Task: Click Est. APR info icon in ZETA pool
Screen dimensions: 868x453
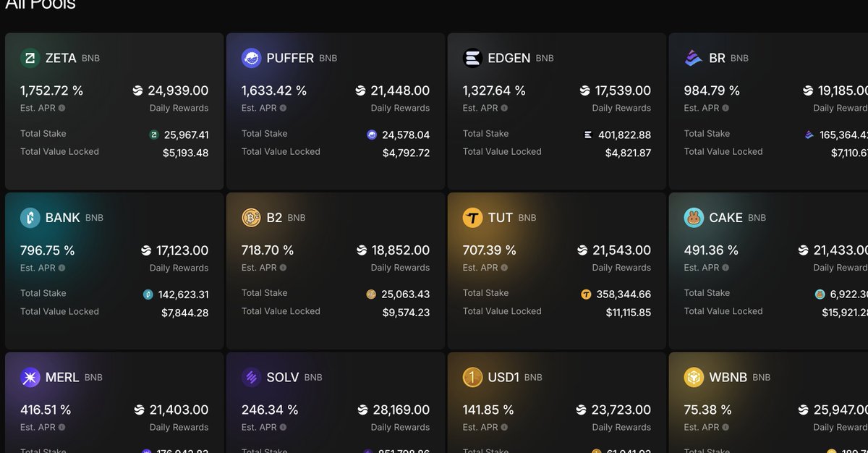Action: (61, 108)
